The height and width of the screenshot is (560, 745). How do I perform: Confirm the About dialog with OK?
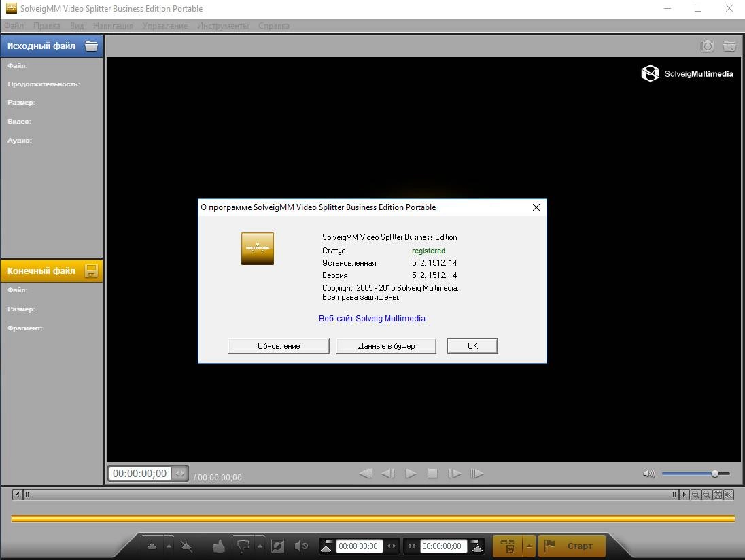pyautogui.click(x=472, y=346)
